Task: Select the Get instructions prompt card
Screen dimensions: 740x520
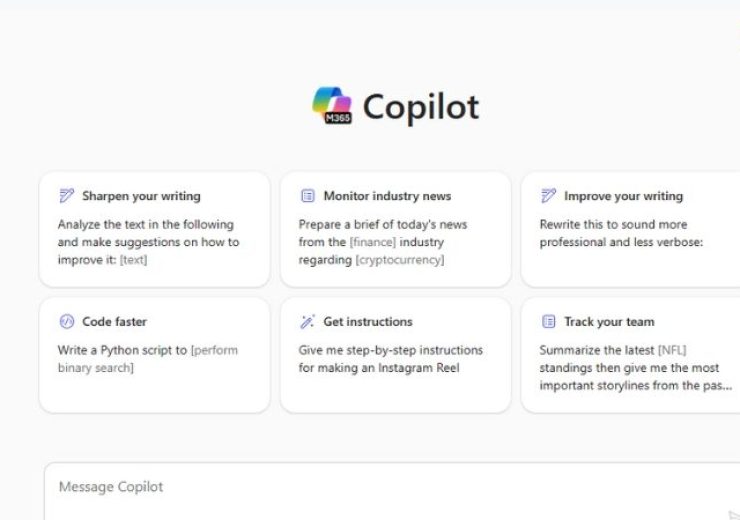Action: 395,355
